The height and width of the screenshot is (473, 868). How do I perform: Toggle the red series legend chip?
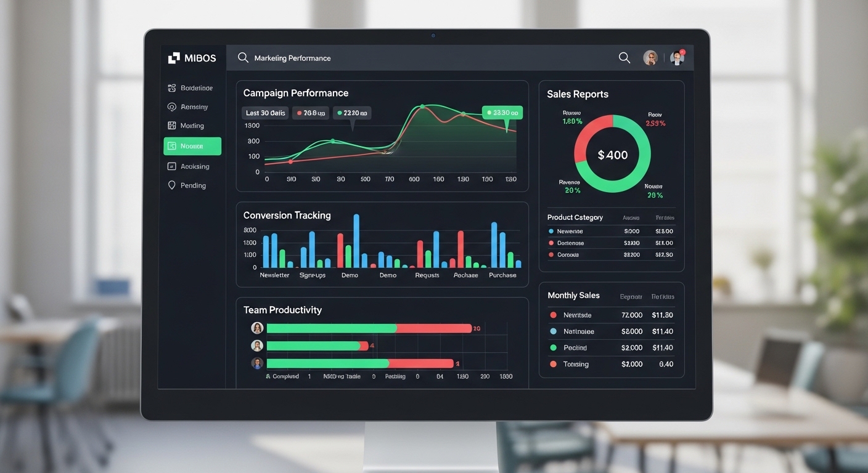pos(310,113)
